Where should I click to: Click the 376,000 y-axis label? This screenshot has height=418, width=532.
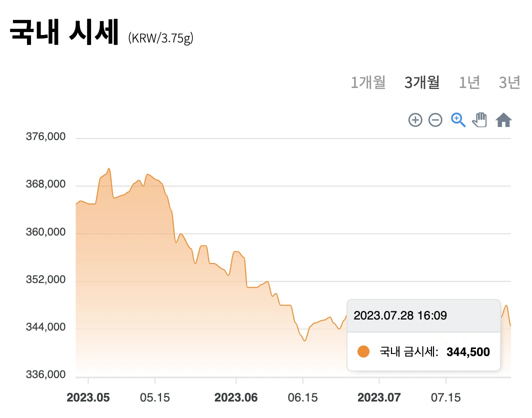click(x=45, y=136)
